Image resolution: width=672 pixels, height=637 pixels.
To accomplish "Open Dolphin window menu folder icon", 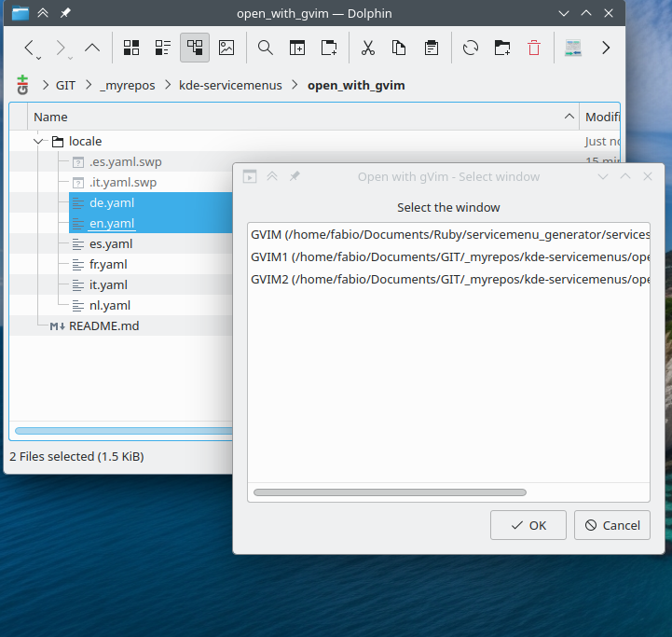I will tap(21, 13).
